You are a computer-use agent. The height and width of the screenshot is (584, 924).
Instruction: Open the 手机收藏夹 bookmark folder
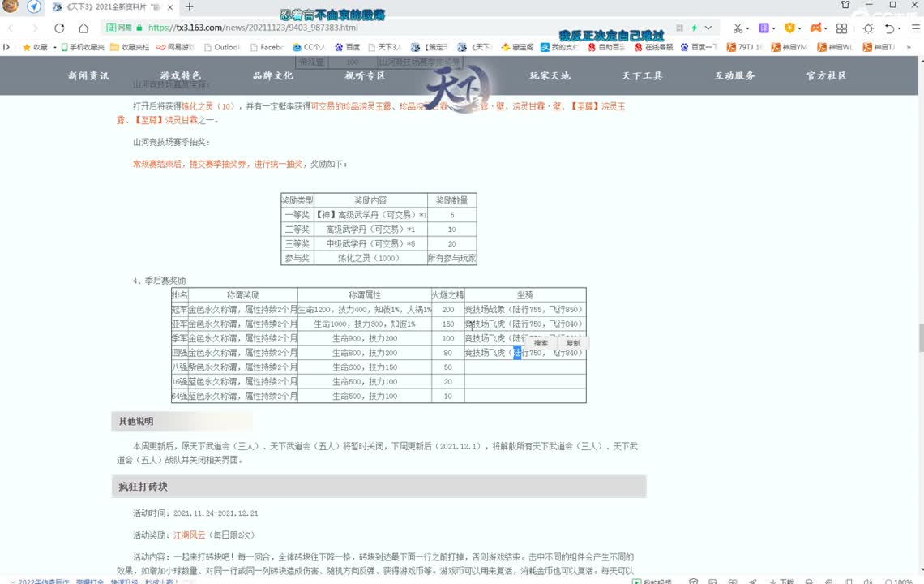83,47
